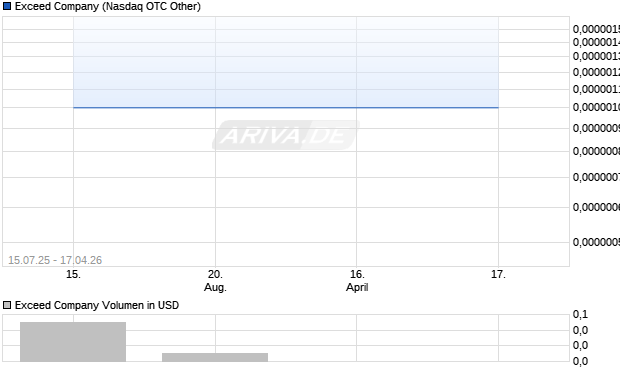Click the '15.' x-axis label
Image resolution: width=620 pixels, height=371 pixels.
click(73, 274)
